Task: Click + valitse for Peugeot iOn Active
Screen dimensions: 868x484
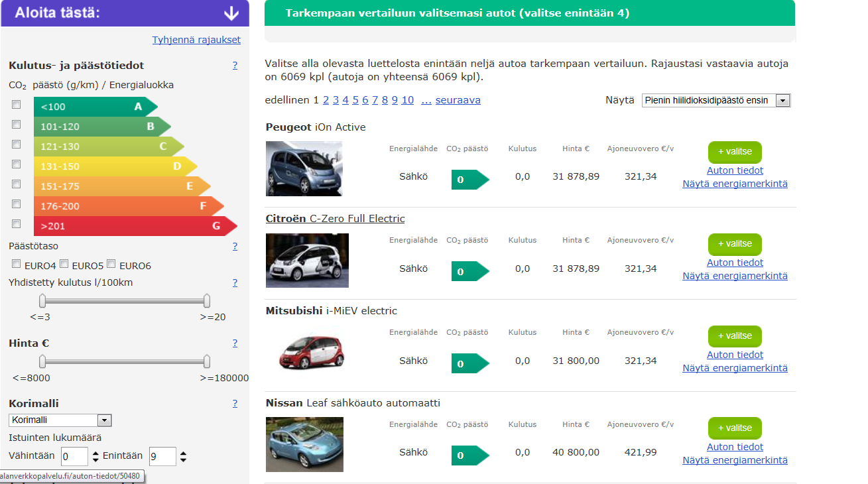Action: tap(735, 152)
